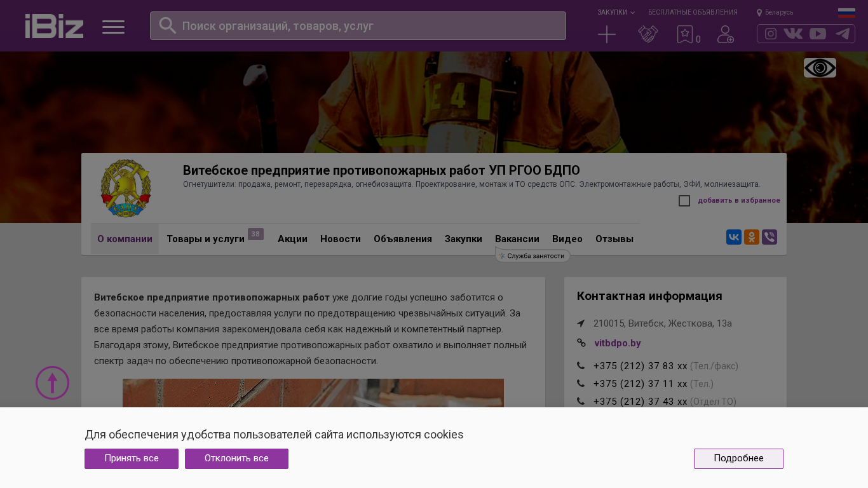Viewport: 868px width, 488px height.
Task: Click the company title Витебское предприятие противопожарных работ УП РГОО БДПО
Action: coord(381,170)
